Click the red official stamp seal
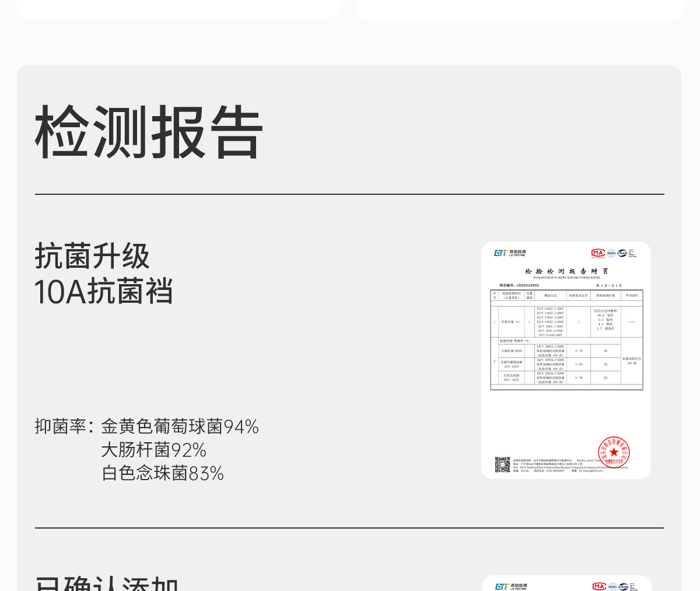 click(x=614, y=452)
